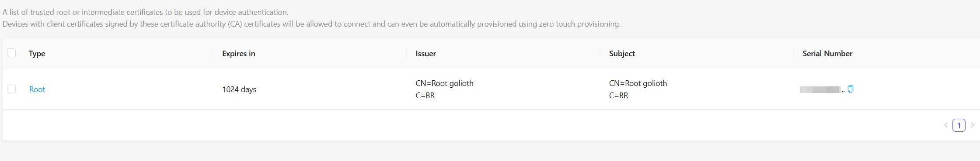Toggle the select-all checkbox in the table header
This screenshot has height=161, width=980.
click(11, 53)
